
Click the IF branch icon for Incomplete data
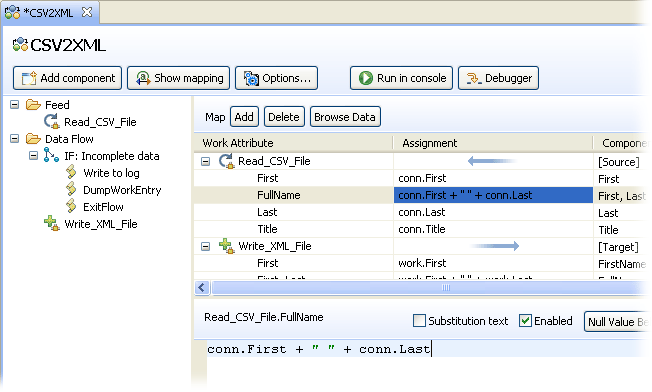51,155
